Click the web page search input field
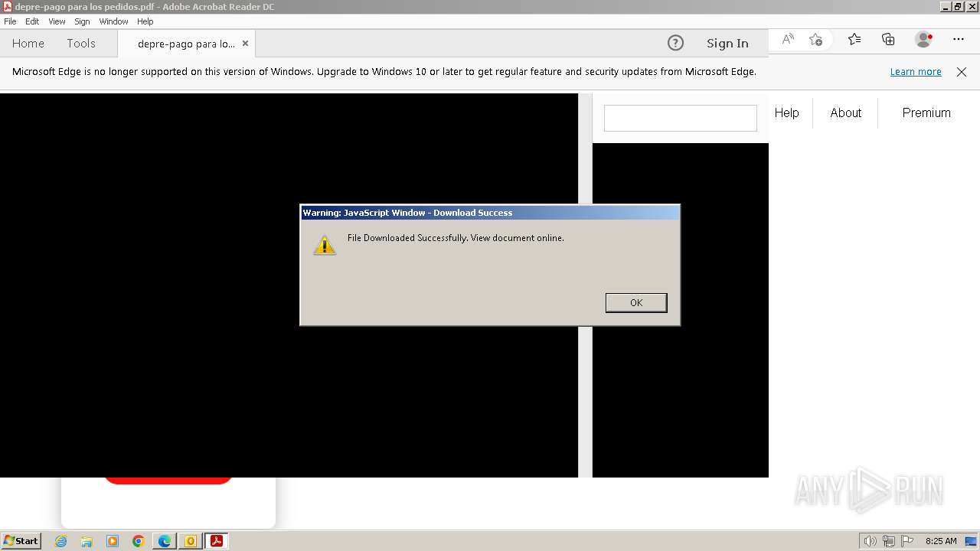The width and height of the screenshot is (980, 551). coord(681,118)
